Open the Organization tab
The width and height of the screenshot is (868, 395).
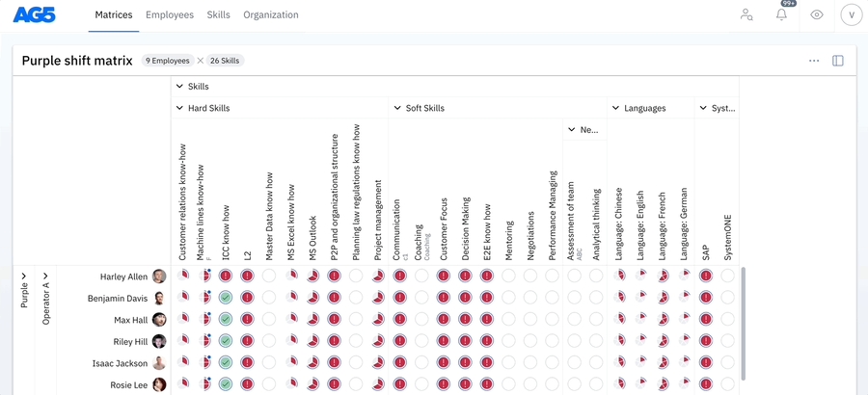pos(271,15)
